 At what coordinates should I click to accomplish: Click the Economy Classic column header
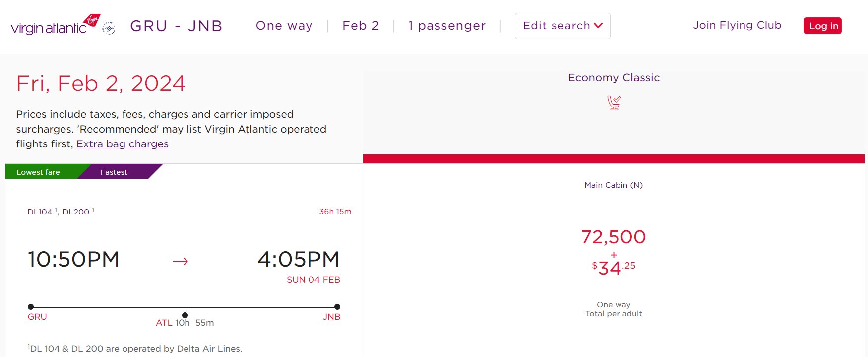pos(614,78)
